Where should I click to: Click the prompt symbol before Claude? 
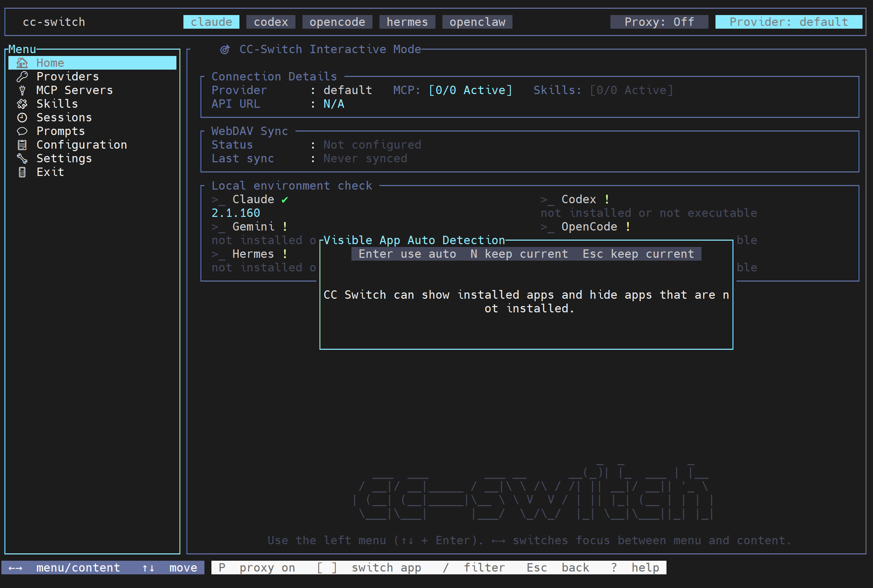[218, 200]
